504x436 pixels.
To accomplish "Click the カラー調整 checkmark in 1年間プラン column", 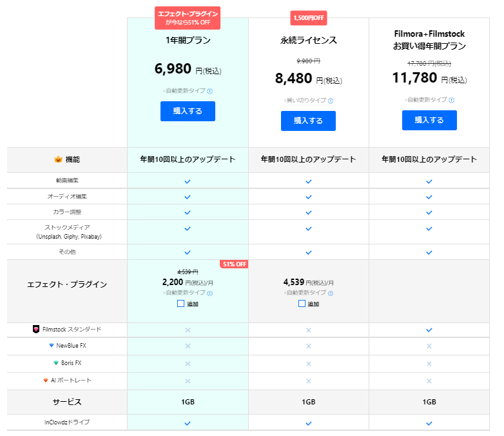I will (188, 213).
